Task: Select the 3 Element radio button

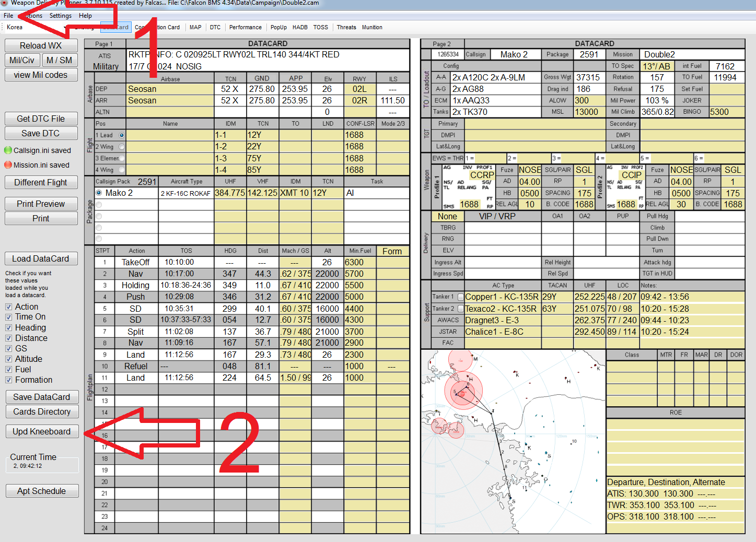Action: click(122, 158)
